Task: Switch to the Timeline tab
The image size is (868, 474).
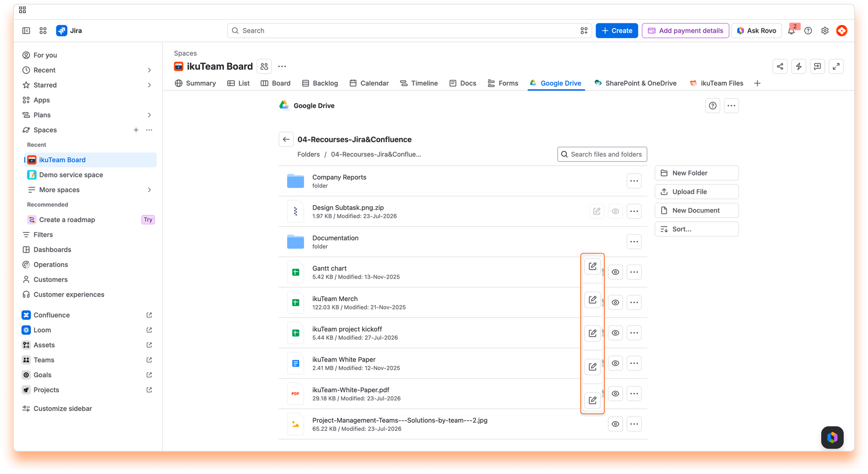Action: click(419, 83)
